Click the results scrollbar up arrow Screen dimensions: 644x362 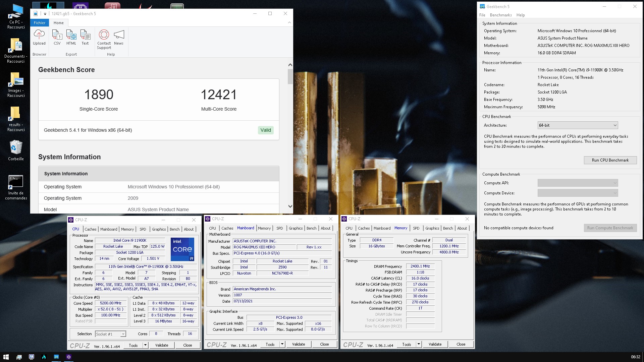pyautogui.click(x=290, y=65)
